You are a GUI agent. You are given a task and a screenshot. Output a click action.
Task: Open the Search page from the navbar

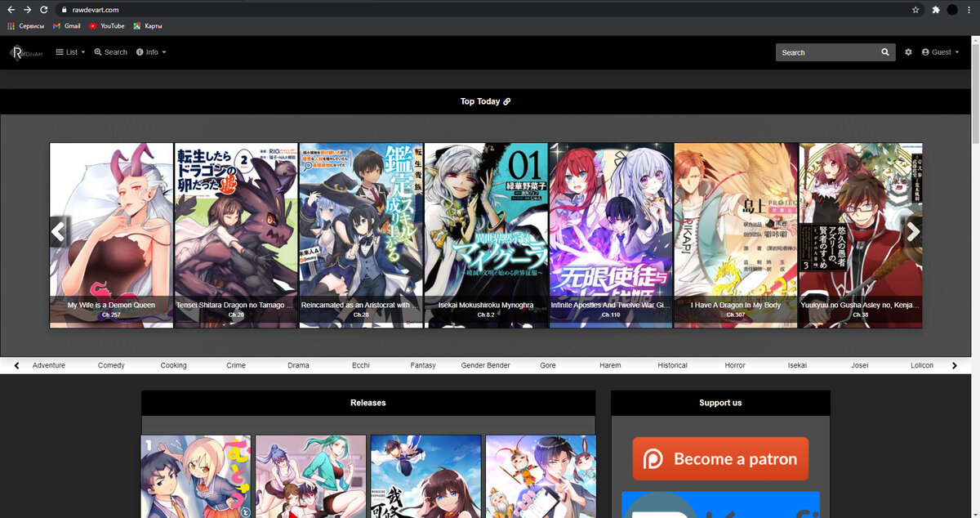point(111,52)
